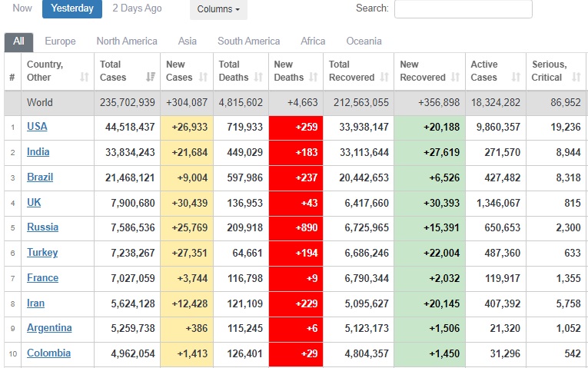Click Iran total cases 5,624,128

(x=133, y=303)
